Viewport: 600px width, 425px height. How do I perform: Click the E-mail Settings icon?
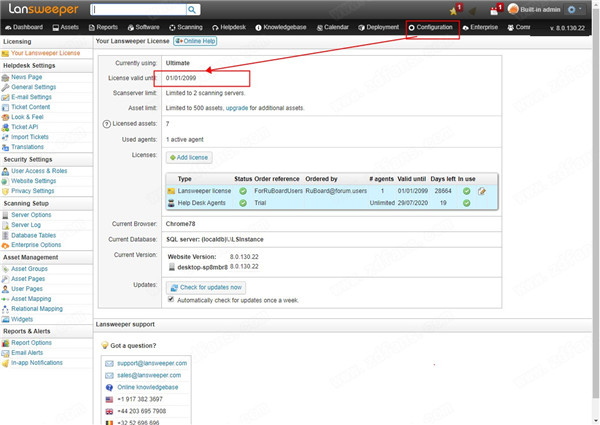5,97
